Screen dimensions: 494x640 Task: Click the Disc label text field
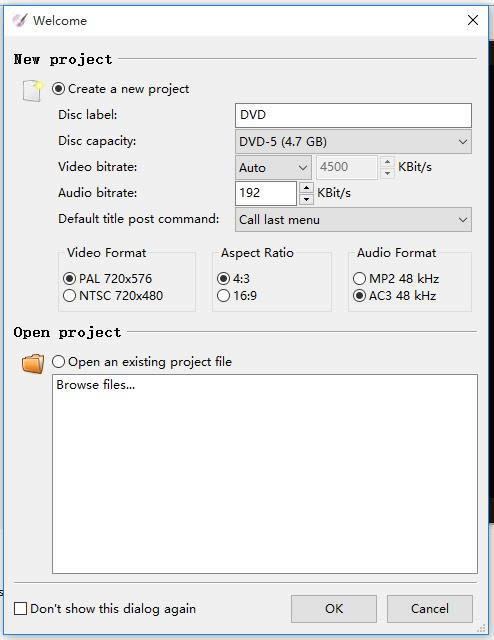click(x=353, y=115)
